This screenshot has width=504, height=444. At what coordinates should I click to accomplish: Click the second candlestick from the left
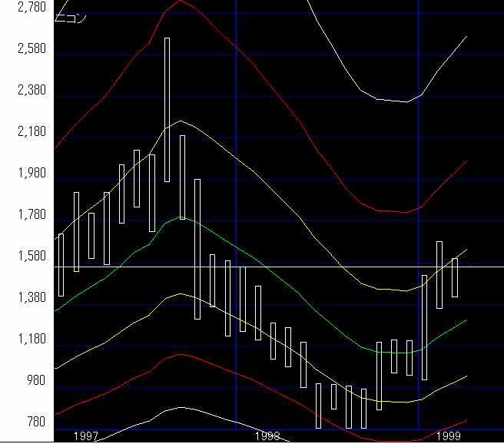point(76,232)
